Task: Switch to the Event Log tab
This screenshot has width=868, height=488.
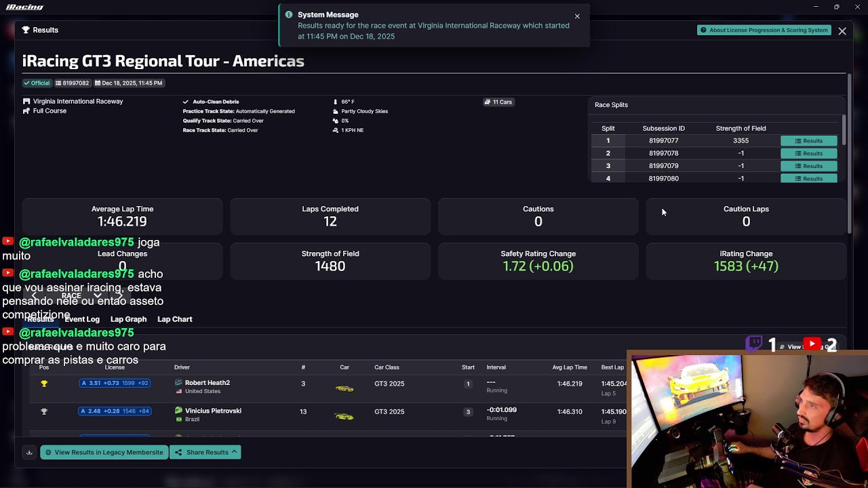Action: [x=82, y=319]
